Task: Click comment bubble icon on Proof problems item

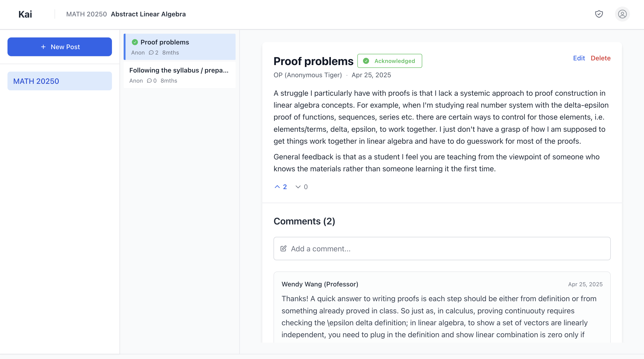Action: click(x=151, y=53)
